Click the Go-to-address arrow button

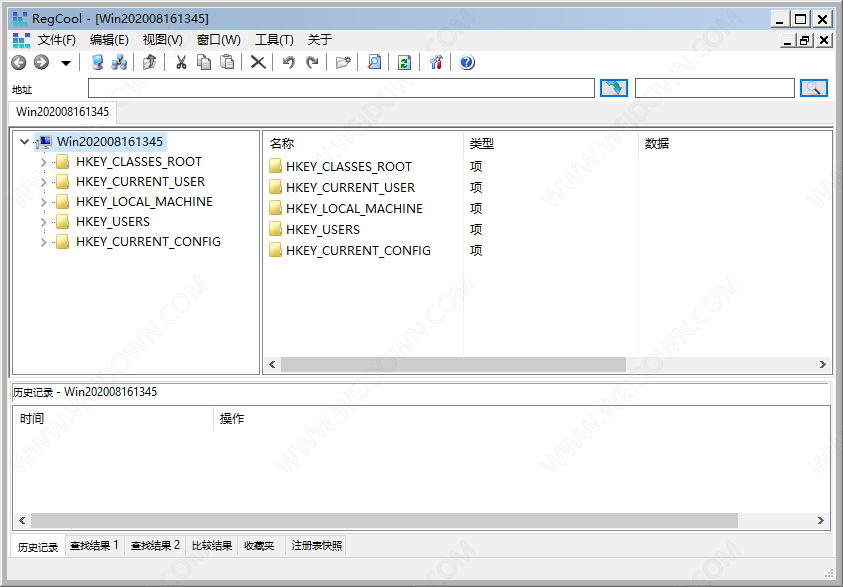(613, 88)
